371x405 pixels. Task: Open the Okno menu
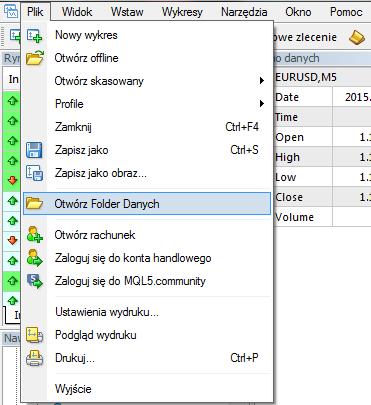298,12
